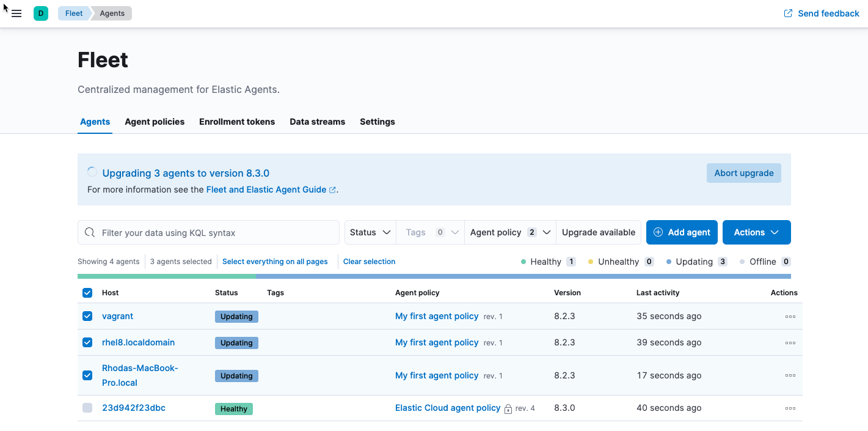This screenshot has width=868, height=431.
Task: Open actions ellipsis for the 23d942f23dbc agent
Action: (x=790, y=408)
